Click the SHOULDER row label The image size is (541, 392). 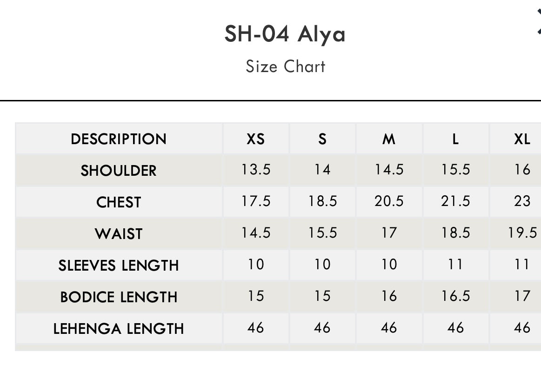pos(119,171)
